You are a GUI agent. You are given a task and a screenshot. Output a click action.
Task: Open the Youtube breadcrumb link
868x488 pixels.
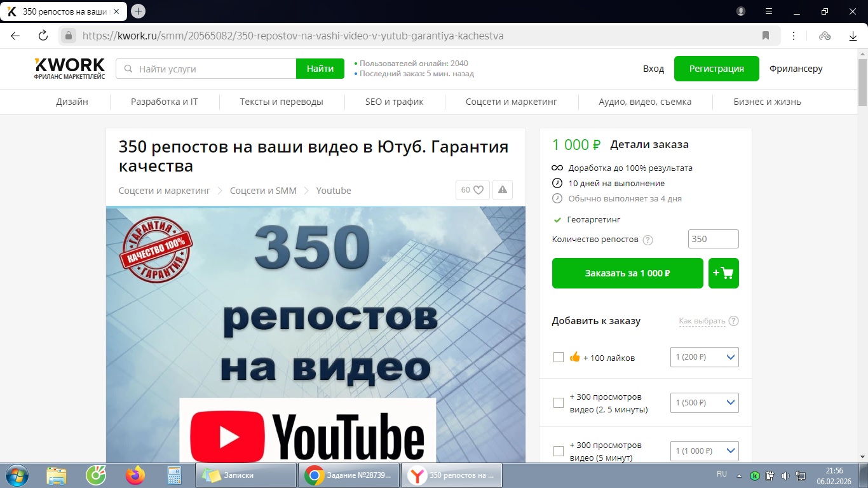click(x=334, y=191)
